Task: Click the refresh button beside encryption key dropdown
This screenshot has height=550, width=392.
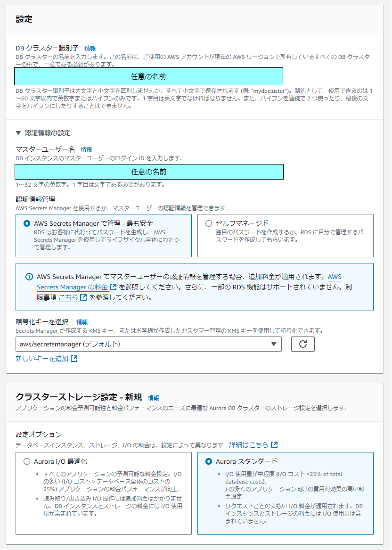Action: click(x=302, y=344)
